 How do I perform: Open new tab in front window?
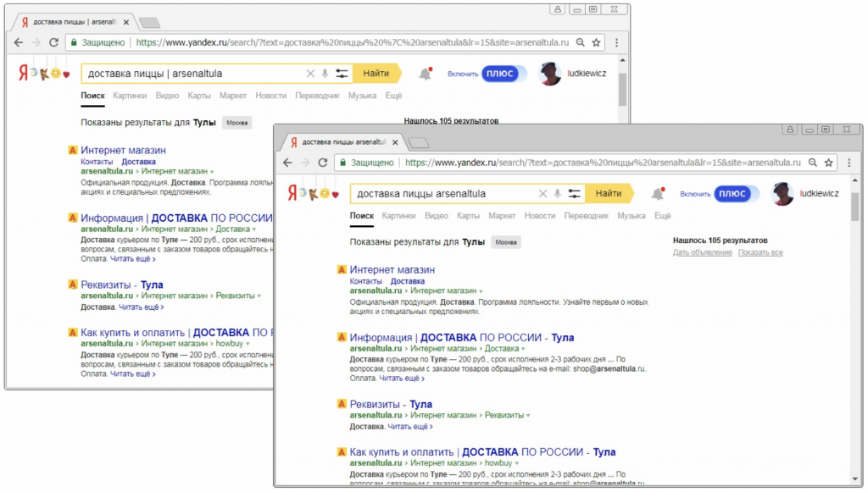coord(419,143)
